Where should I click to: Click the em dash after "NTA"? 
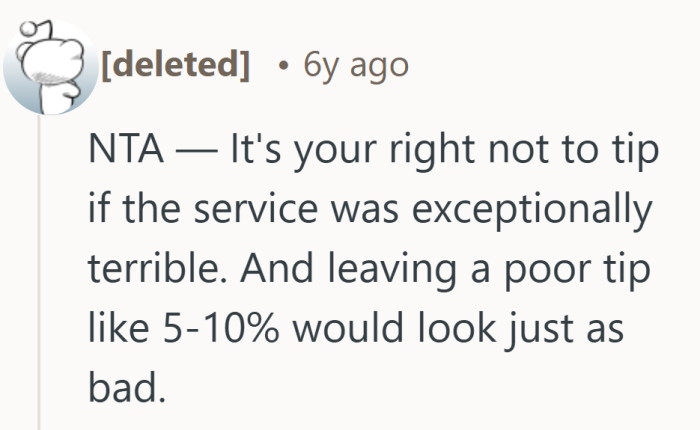(x=195, y=153)
